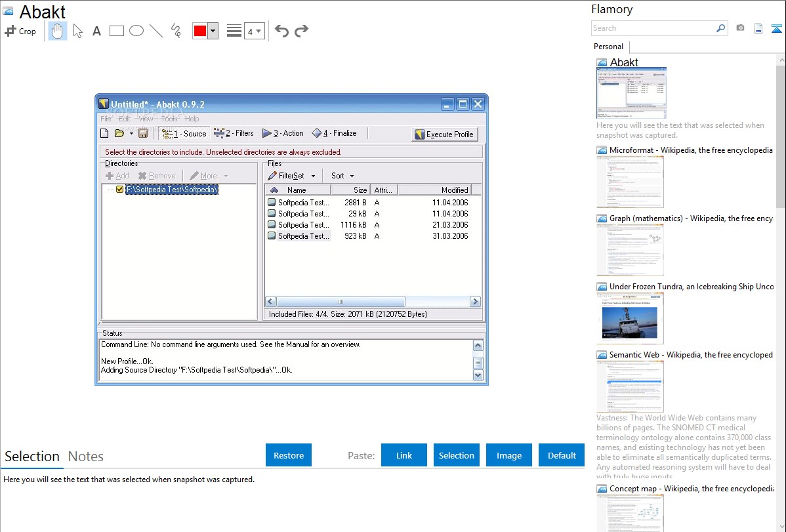Activate the hand pan tool
The image size is (786, 532).
click(58, 31)
